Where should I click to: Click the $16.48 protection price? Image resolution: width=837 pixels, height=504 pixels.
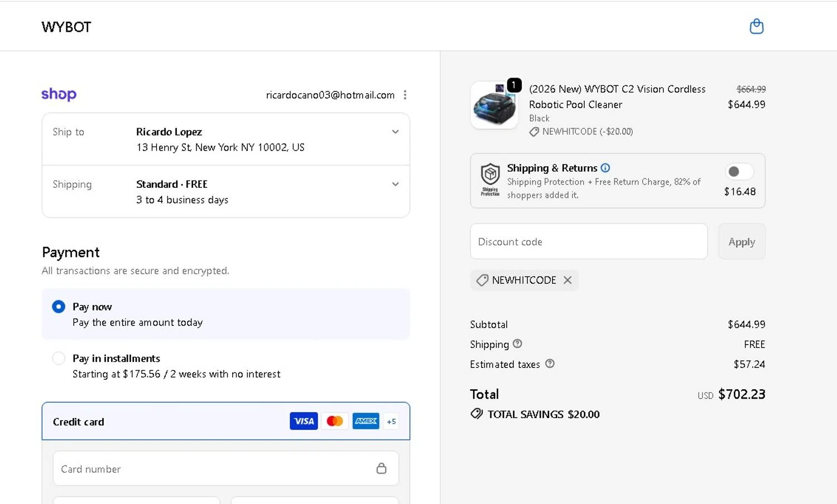click(740, 191)
